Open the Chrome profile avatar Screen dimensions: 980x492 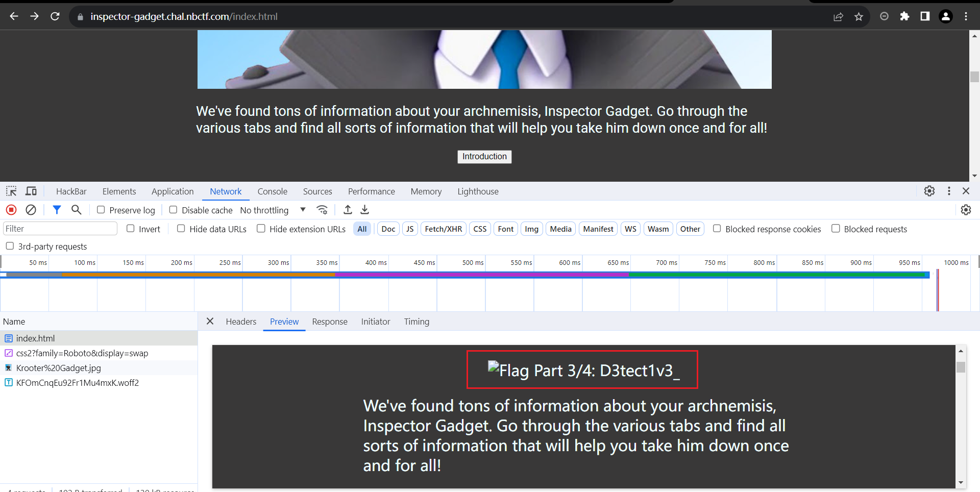946,16
